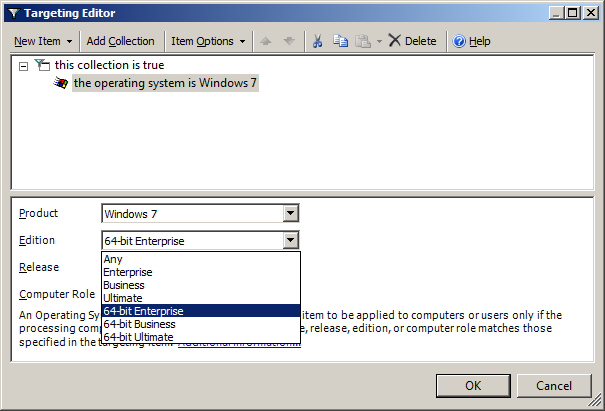Click the Cut scissors icon
The width and height of the screenshot is (605, 411).
[x=317, y=41]
